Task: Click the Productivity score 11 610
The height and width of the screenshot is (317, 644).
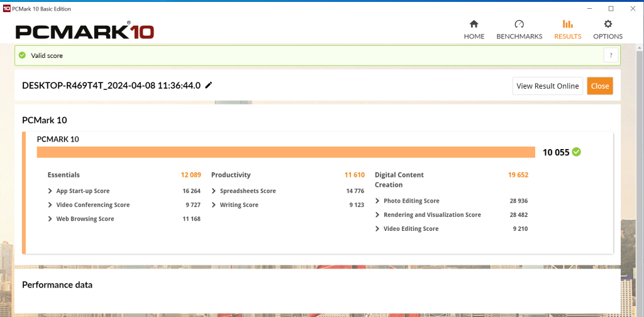Action: [355, 175]
